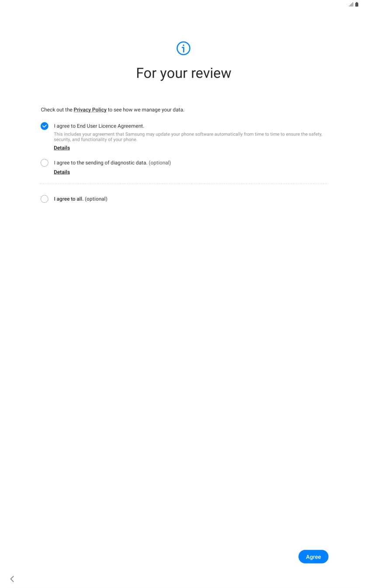Select the 'I agree to all' circle
The width and height of the screenshot is (367, 588).
point(45,199)
